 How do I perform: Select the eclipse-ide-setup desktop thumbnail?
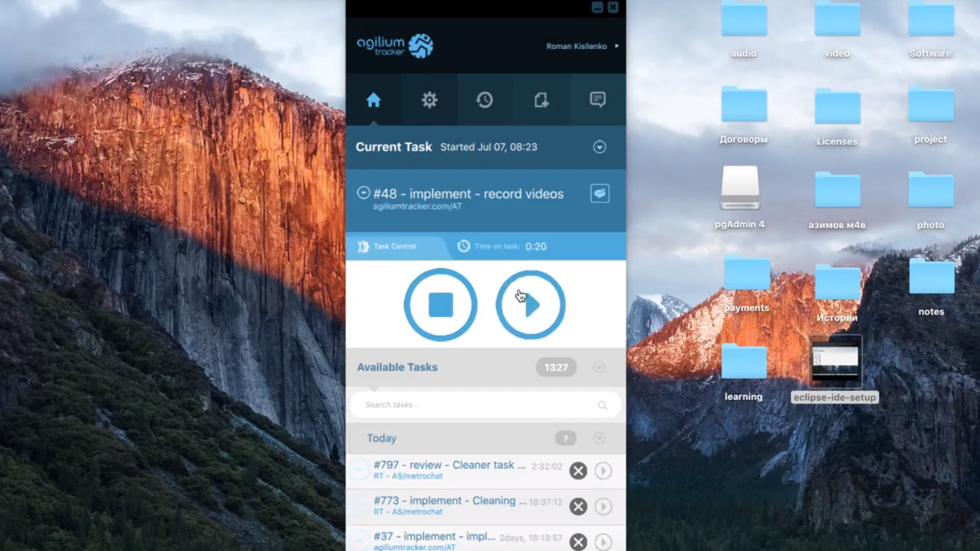coord(835,362)
